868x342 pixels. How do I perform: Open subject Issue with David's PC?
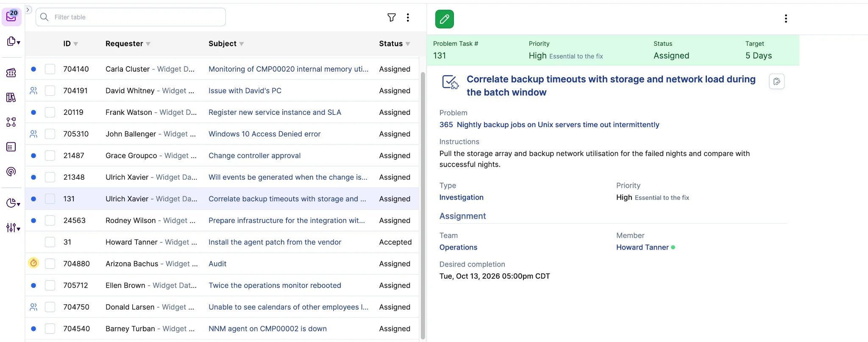245,91
